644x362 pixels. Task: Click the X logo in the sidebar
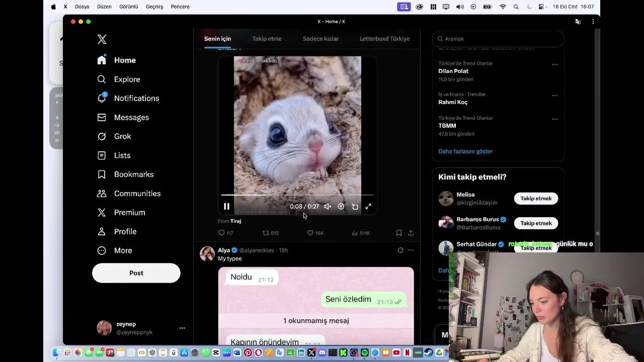pyautogui.click(x=102, y=40)
